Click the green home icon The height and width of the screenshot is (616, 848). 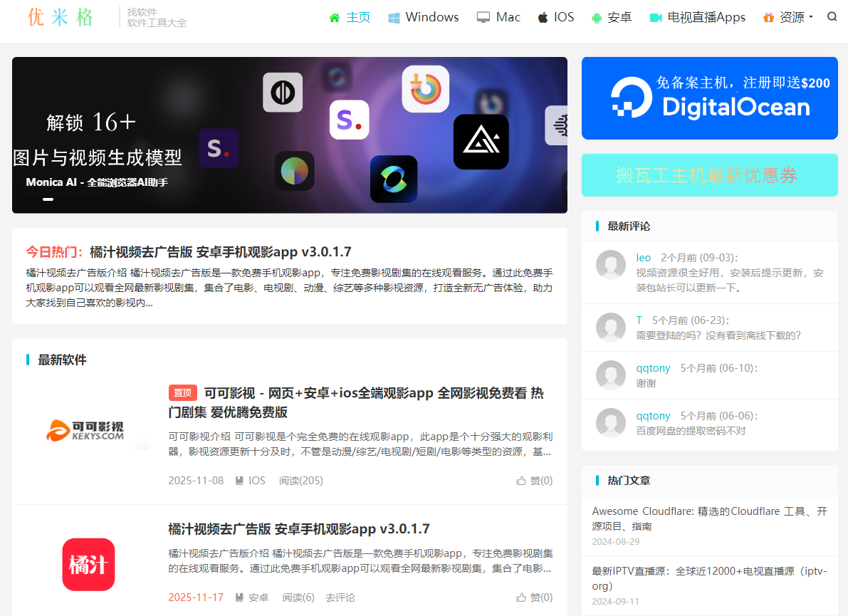pos(335,18)
